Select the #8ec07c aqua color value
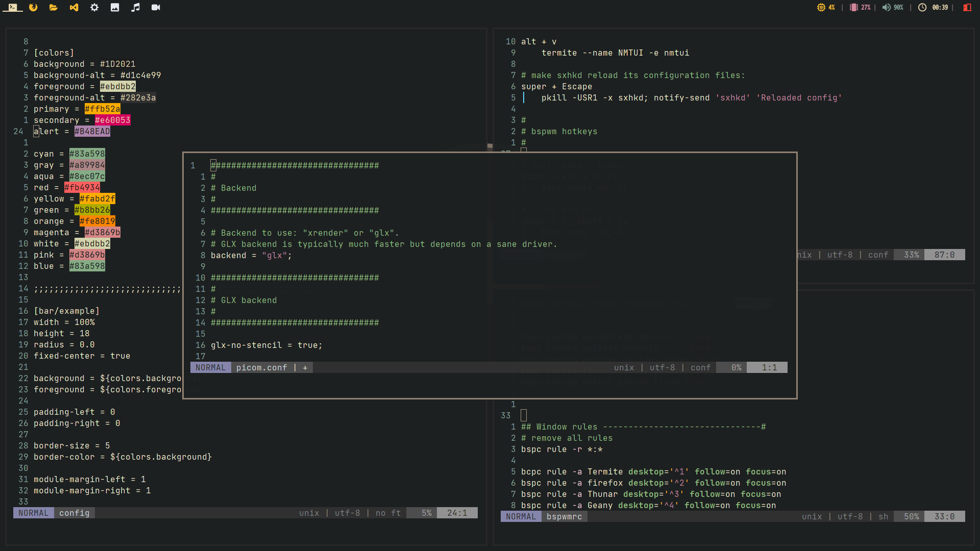 pyautogui.click(x=87, y=177)
